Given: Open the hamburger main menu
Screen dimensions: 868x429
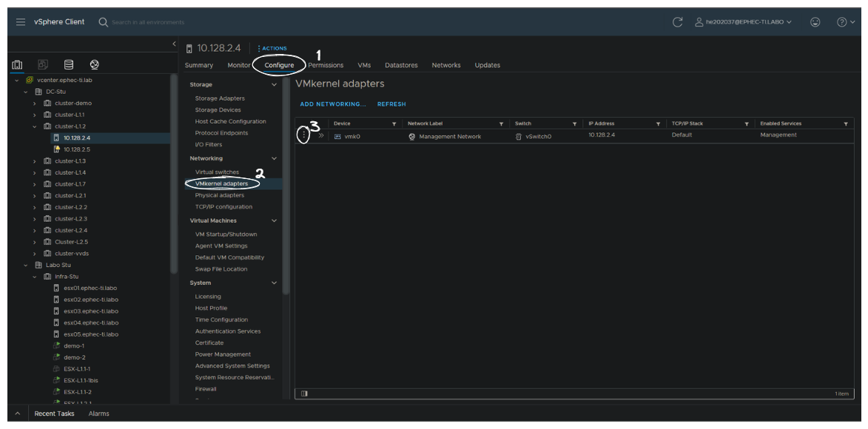Looking at the screenshot, I should [21, 22].
